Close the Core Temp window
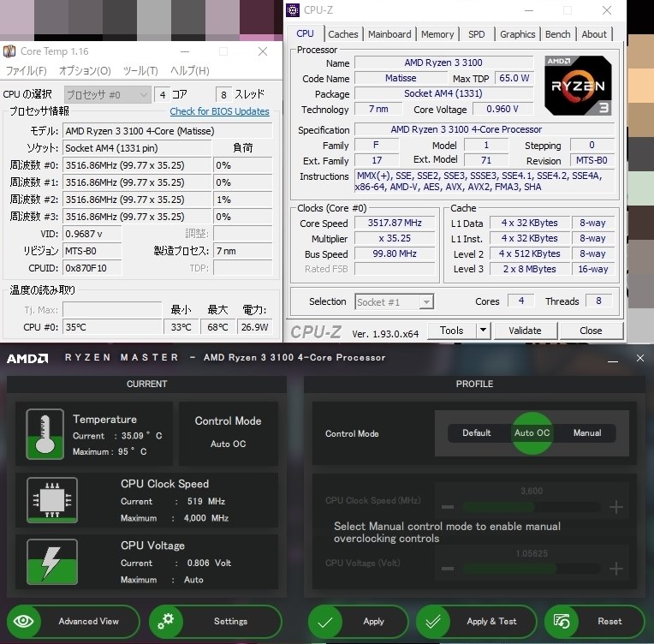This screenshot has width=654, height=644. click(x=263, y=51)
